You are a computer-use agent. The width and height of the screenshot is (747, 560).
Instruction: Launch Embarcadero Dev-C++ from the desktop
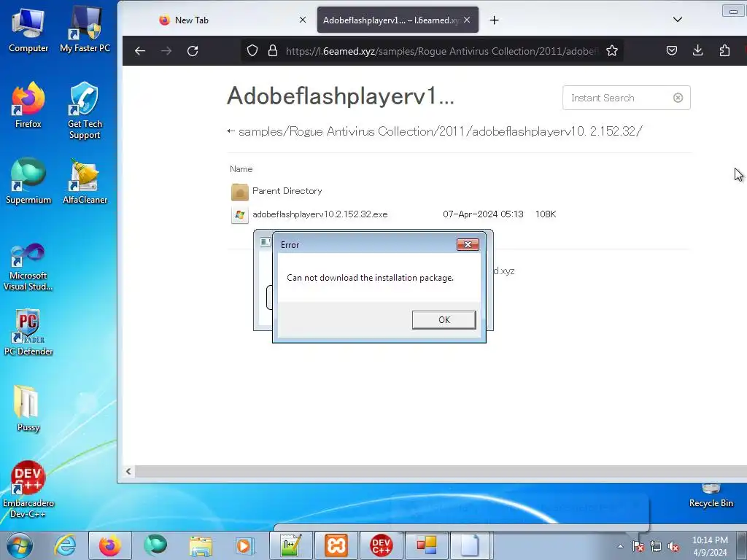click(x=28, y=489)
